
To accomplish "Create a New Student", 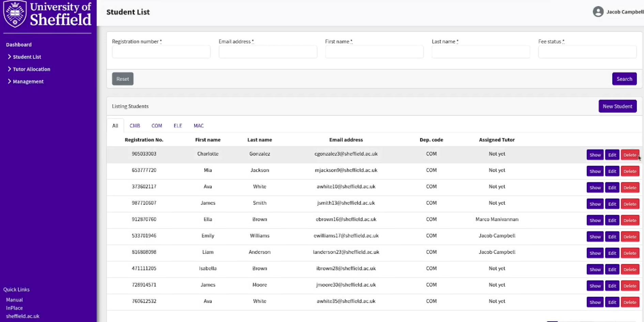I will (617, 106).
